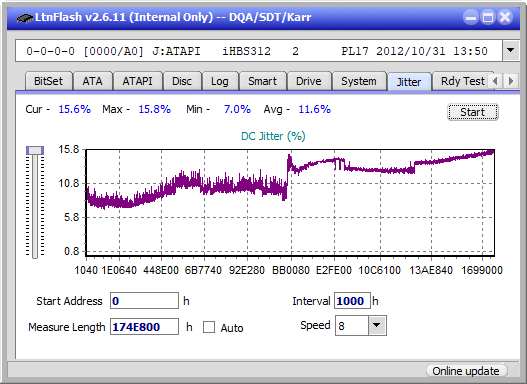The image size is (527, 384).
Task: Maximize the LtnFlash window
Action: pyautogui.click(x=488, y=17)
